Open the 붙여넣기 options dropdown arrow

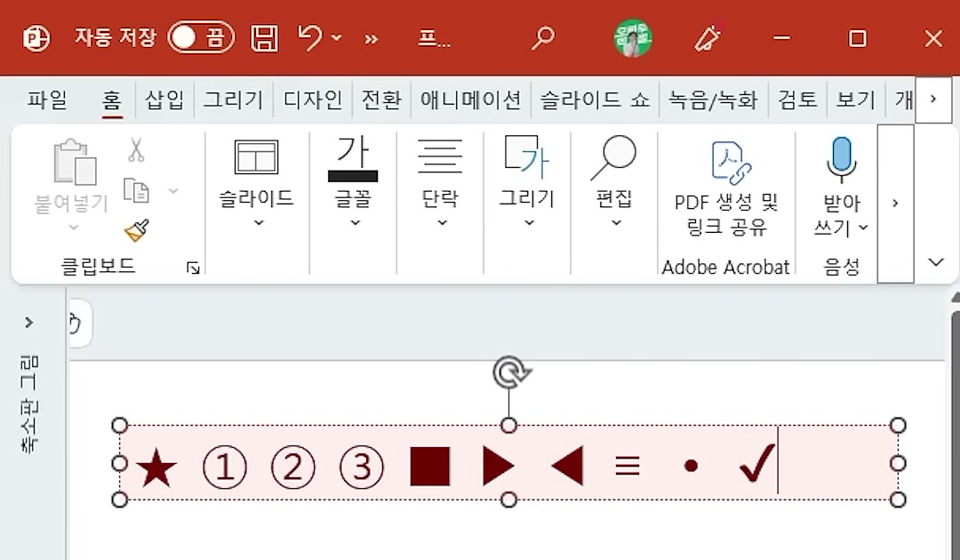(x=74, y=228)
